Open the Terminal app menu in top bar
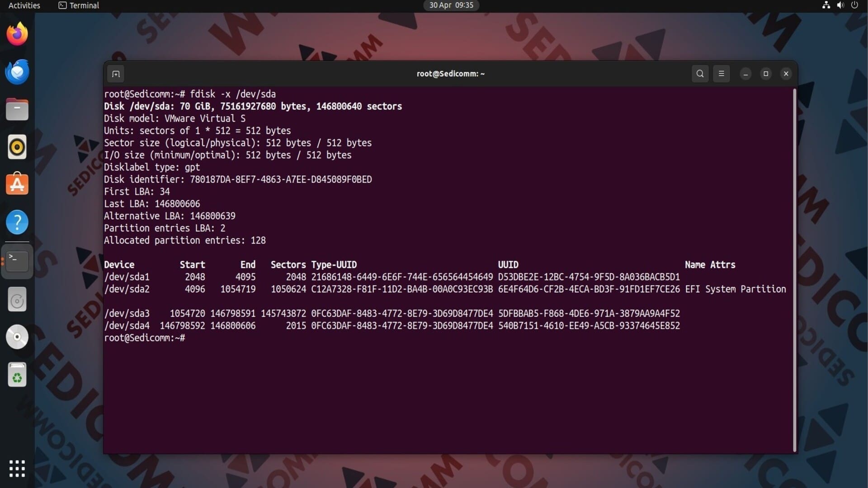The width and height of the screenshot is (868, 488). coord(79,5)
